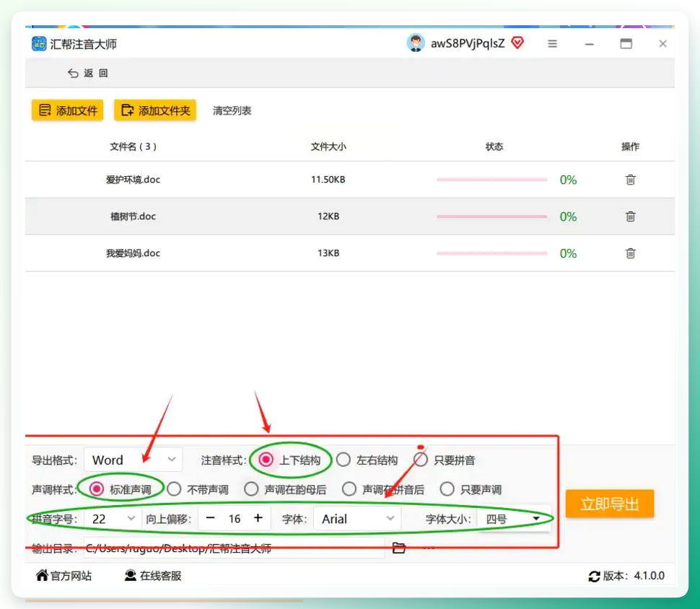700x609 pixels.
Task: Click the 添加文件 button
Action: [x=67, y=110]
